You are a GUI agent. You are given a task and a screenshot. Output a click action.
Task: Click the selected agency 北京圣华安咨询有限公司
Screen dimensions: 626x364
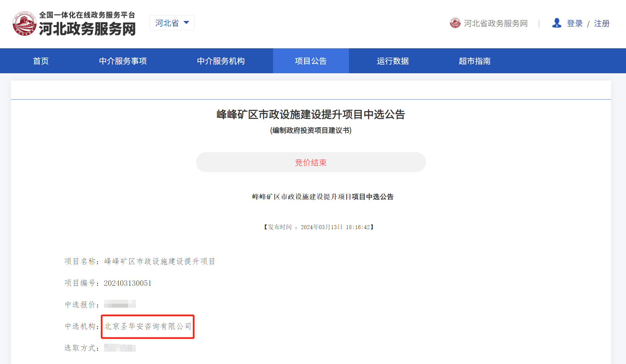pyautogui.click(x=148, y=326)
